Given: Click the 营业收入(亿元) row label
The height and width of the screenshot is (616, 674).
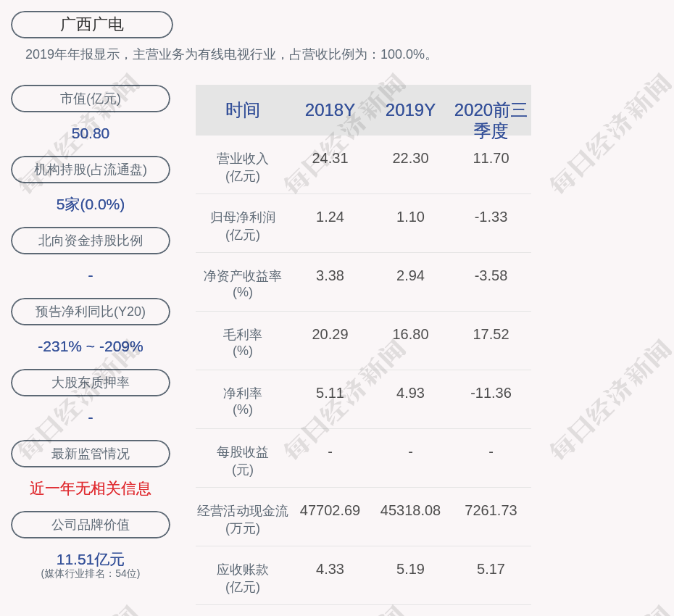Looking at the screenshot, I should pos(243,167).
